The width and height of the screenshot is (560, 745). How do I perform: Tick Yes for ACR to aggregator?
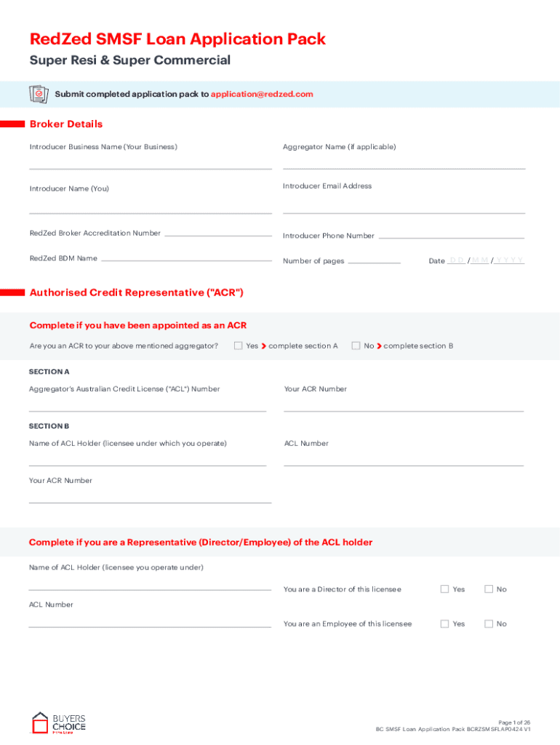click(x=238, y=346)
